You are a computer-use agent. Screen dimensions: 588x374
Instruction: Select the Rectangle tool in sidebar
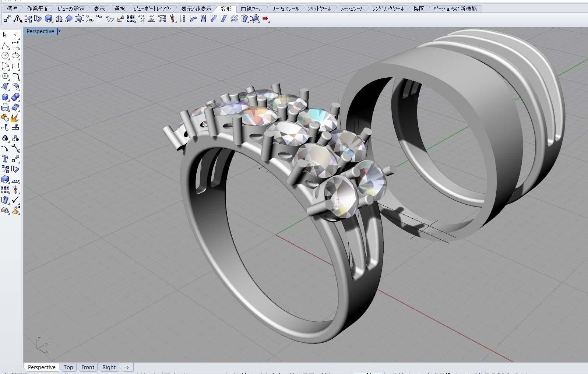[15, 66]
